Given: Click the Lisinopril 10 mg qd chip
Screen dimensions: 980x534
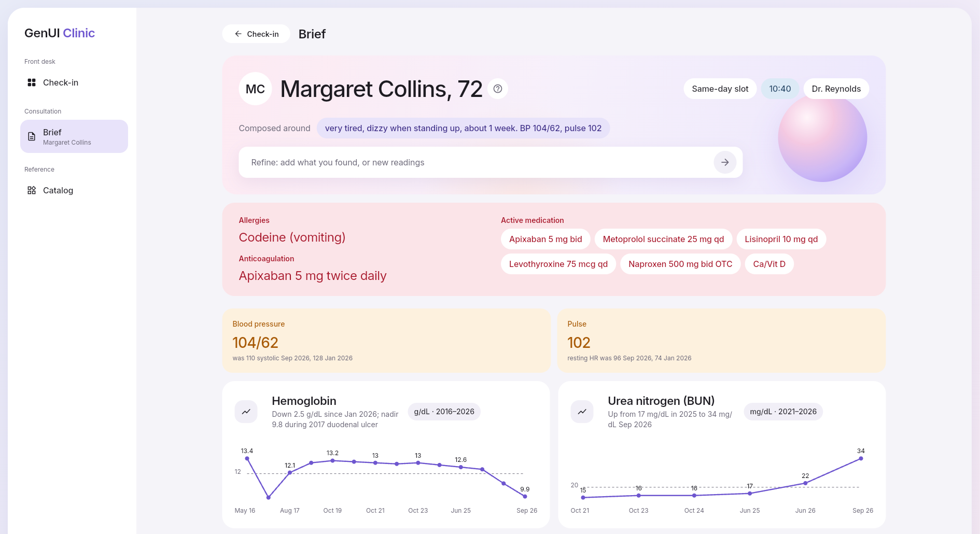Looking at the screenshot, I should click(x=781, y=239).
